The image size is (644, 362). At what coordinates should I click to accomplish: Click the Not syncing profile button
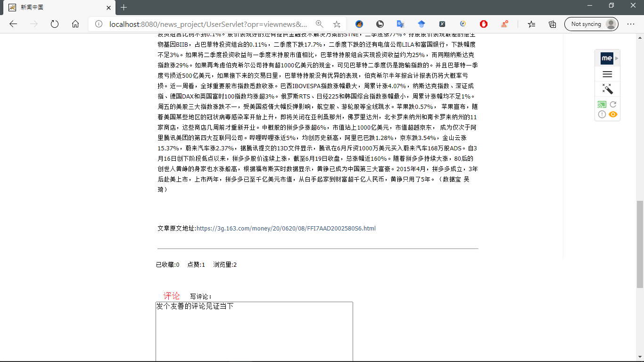point(591,24)
